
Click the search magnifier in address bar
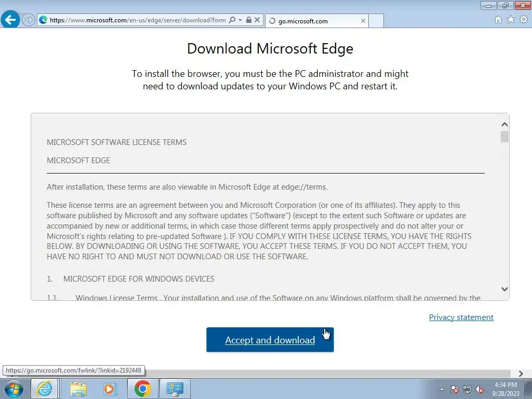coord(232,20)
